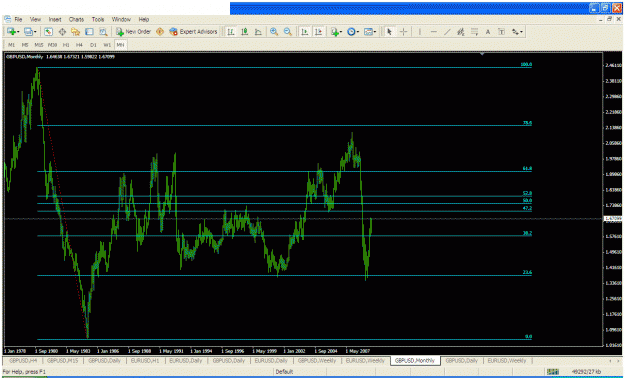Click the Fibonacci 23.6 level label
This screenshot has width=625, height=378.
tap(527, 272)
